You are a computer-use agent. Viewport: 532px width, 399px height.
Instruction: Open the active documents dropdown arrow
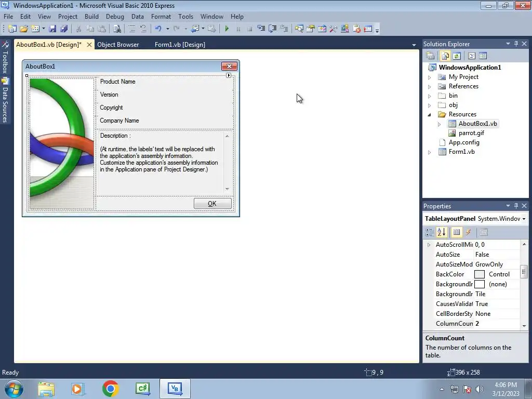click(x=414, y=45)
